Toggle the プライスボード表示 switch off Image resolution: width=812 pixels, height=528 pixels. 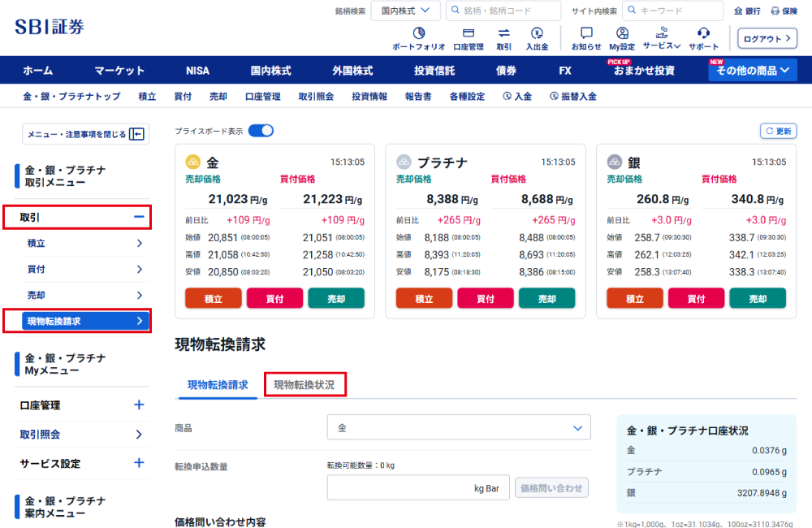[x=261, y=131]
